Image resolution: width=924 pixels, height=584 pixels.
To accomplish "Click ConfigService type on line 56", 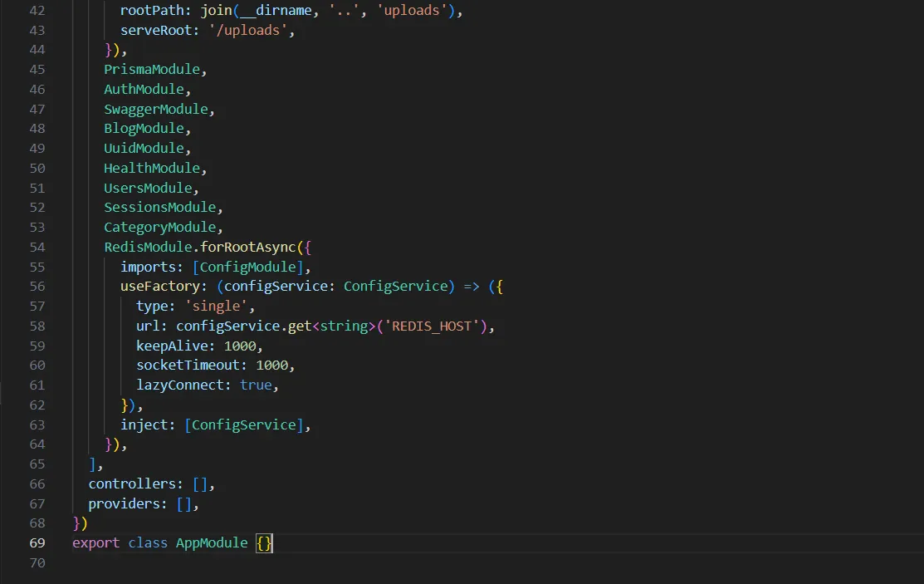I will click(x=395, y=286).
